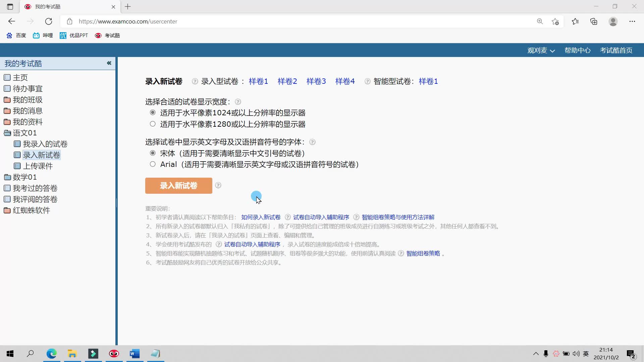Click help icon in note 4
This screenshot has height=362, width=644.
(x=219, y=244)
